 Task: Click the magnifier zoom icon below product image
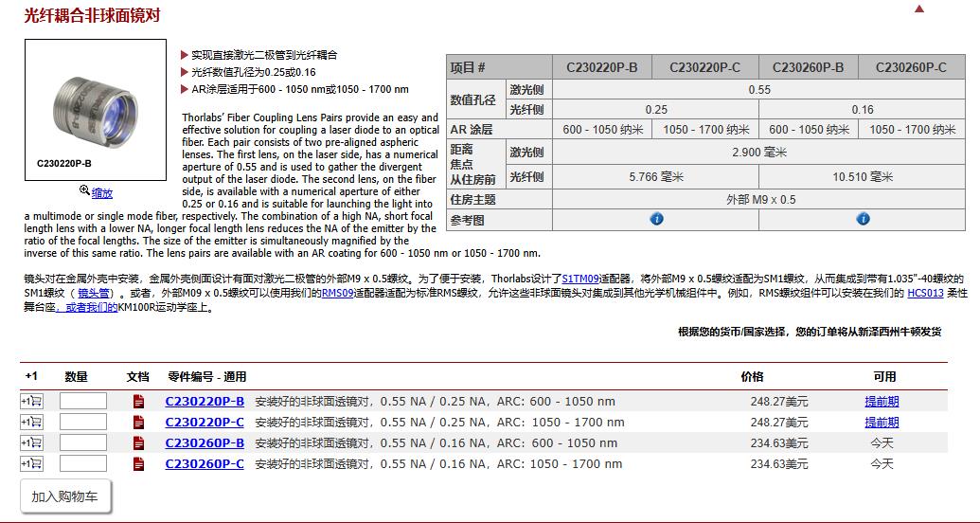84,190
